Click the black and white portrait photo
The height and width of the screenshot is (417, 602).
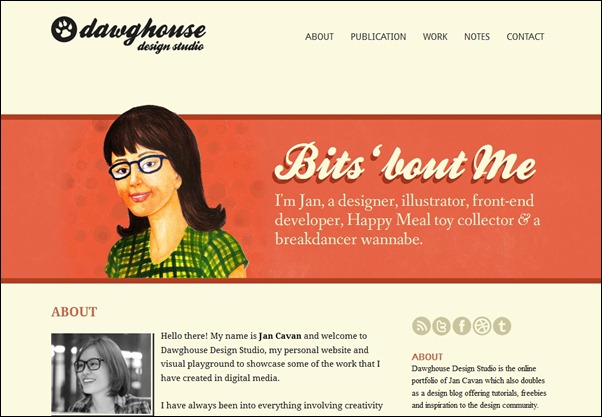[x=101, y=374]
